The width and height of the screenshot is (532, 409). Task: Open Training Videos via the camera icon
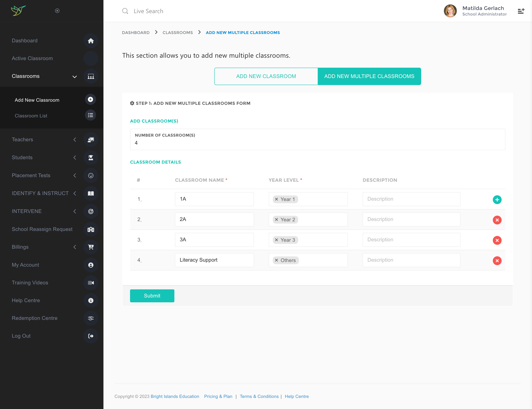91,283
